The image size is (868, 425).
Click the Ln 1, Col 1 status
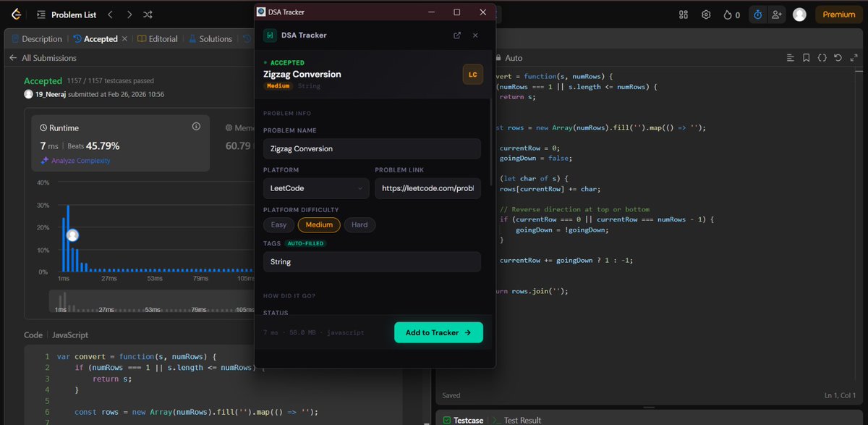[x=841, y=395]
